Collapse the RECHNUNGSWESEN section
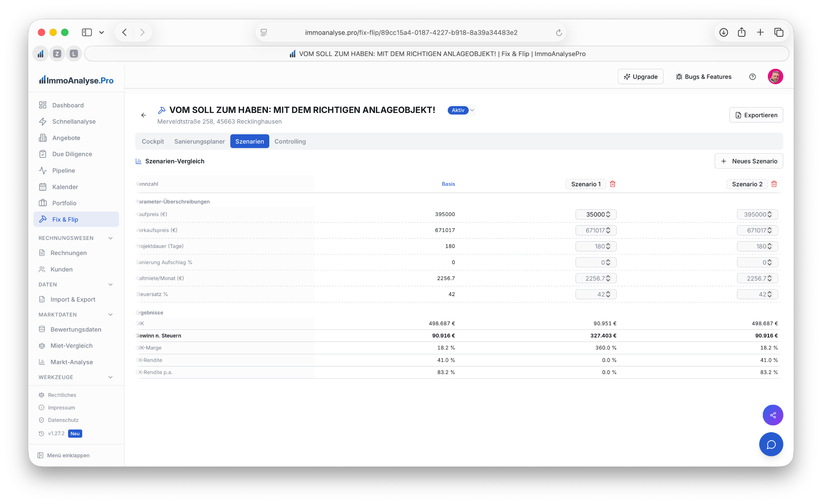 pyautogui.click(x=110, y=238)
